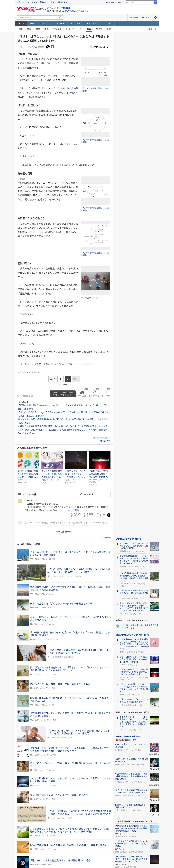Click the マイページ link

[133, 18]
